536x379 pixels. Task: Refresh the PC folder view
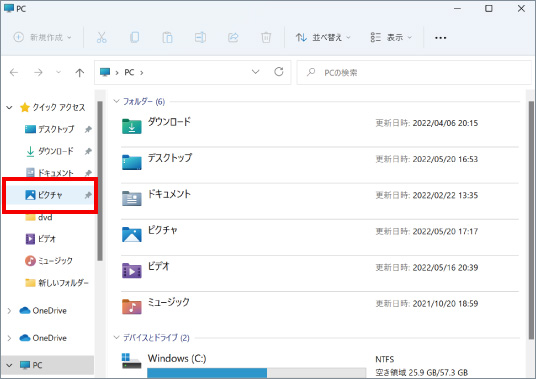click(x=279, y=72)
